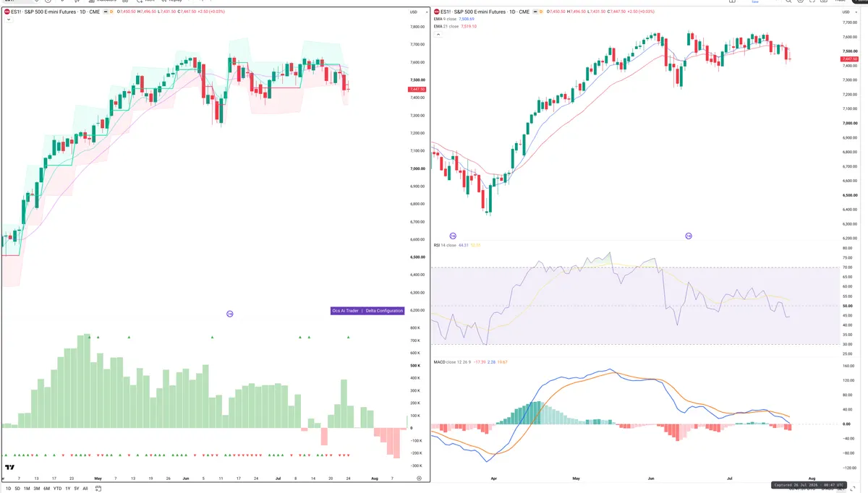Screen dimensions: 868x493
Task: Click the orange data-delay dot beside the left chart title
Action: (x=110, y=12)
